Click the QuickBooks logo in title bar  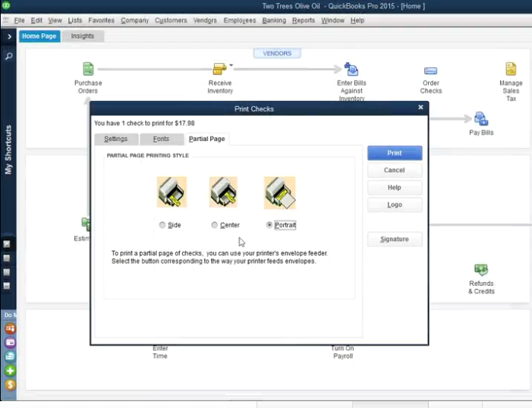coord(6,5)
